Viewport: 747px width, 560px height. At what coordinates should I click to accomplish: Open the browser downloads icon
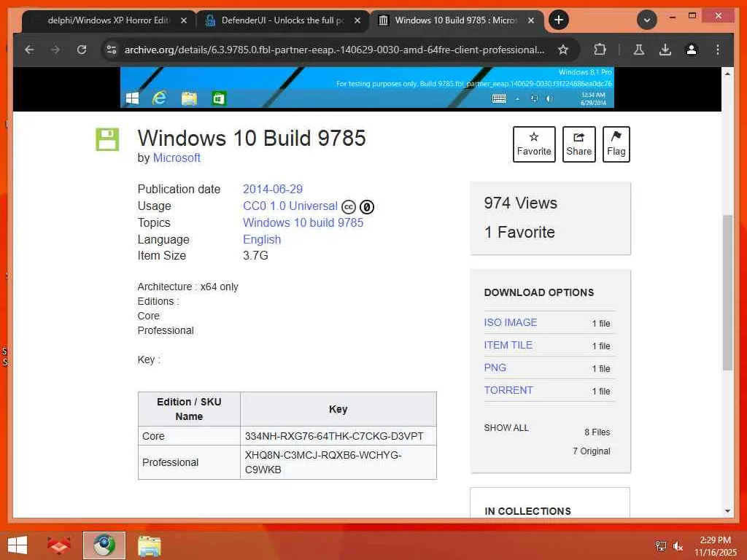(665, 50)
